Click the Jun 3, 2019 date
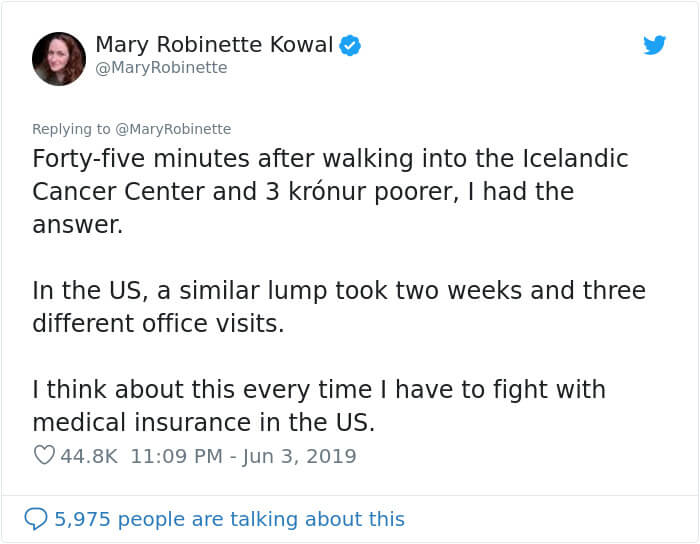Viewport: 700px width, 544px height. [x=299, y=456]
